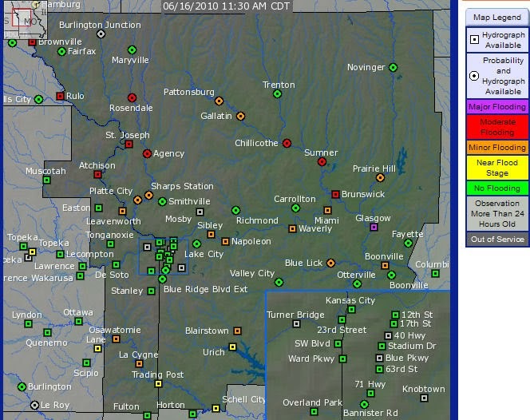Click the Bannister Rd green circle gauge
530x420 pixels.
(364, 404)
